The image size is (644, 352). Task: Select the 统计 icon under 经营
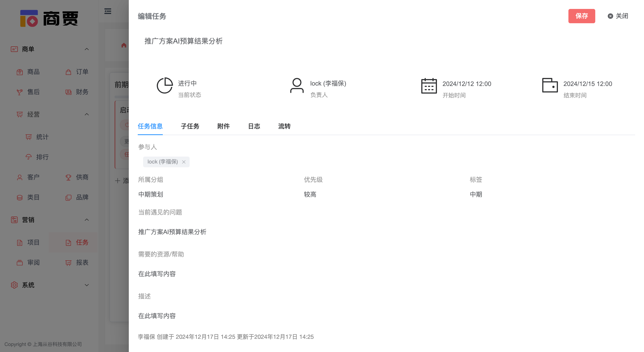[29, 137]
